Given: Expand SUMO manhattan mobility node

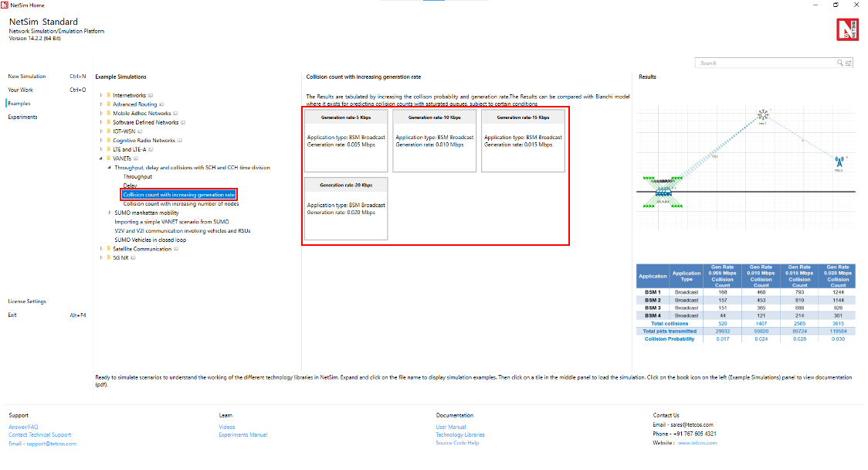Looking at the screenshot, I should pos(108,213).
